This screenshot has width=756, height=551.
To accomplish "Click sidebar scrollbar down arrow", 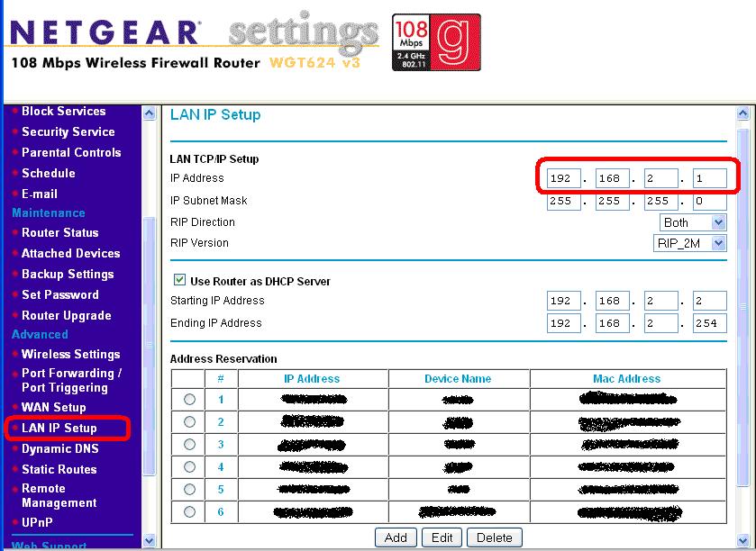I will coord(150,540).
